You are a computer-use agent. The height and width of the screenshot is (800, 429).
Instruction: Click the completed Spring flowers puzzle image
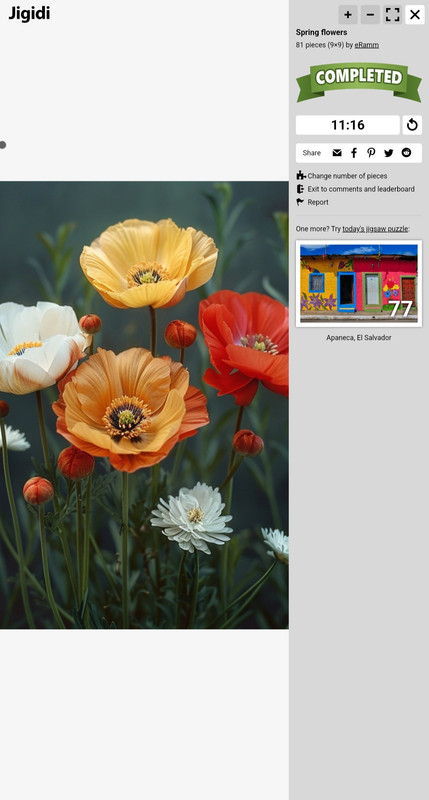tap(144, 405)
